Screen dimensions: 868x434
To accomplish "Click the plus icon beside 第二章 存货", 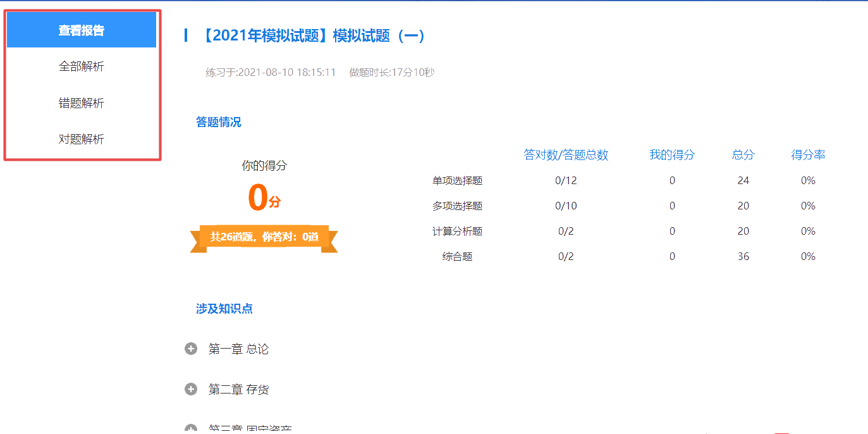I will pyautogui.click(x=191, y=389).
